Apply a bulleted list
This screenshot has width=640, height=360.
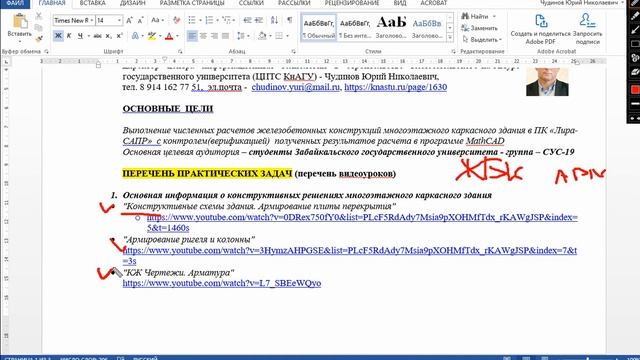tap(192, 20)
